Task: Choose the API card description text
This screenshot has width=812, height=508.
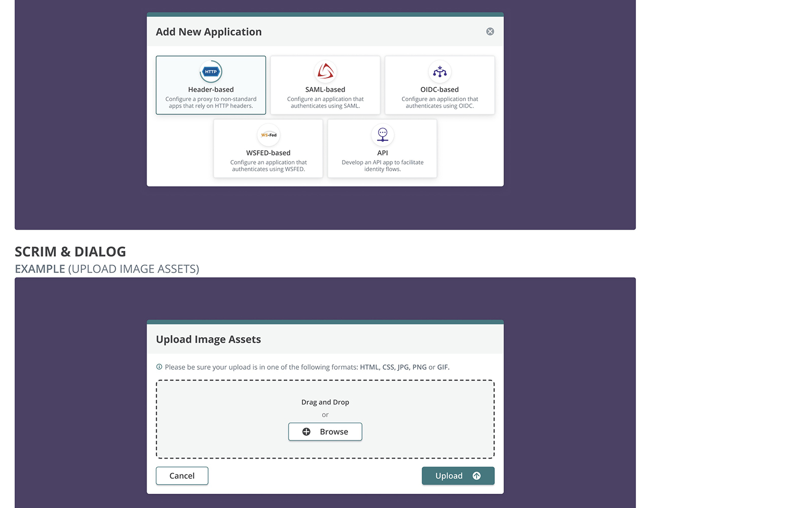Action: [x=382, y=166]
